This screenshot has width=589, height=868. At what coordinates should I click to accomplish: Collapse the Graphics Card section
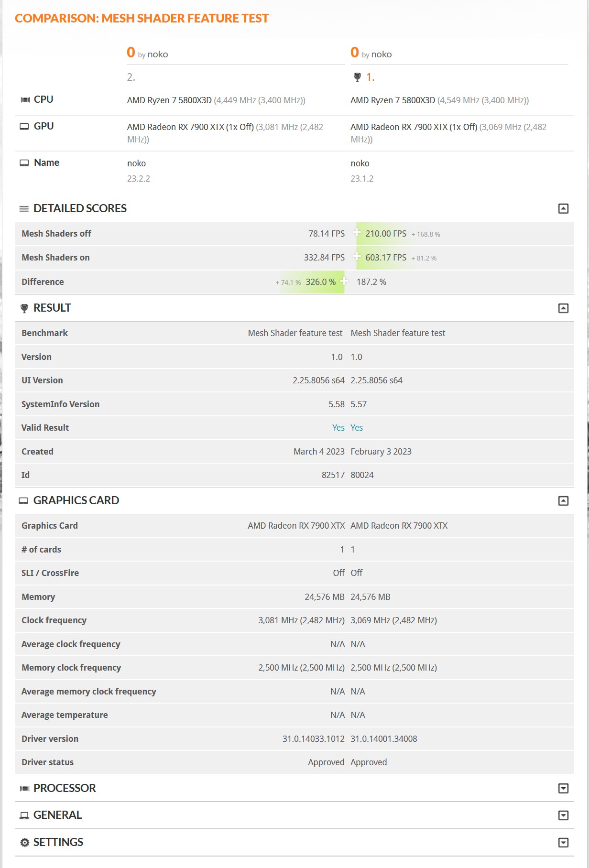click(563, 500)
